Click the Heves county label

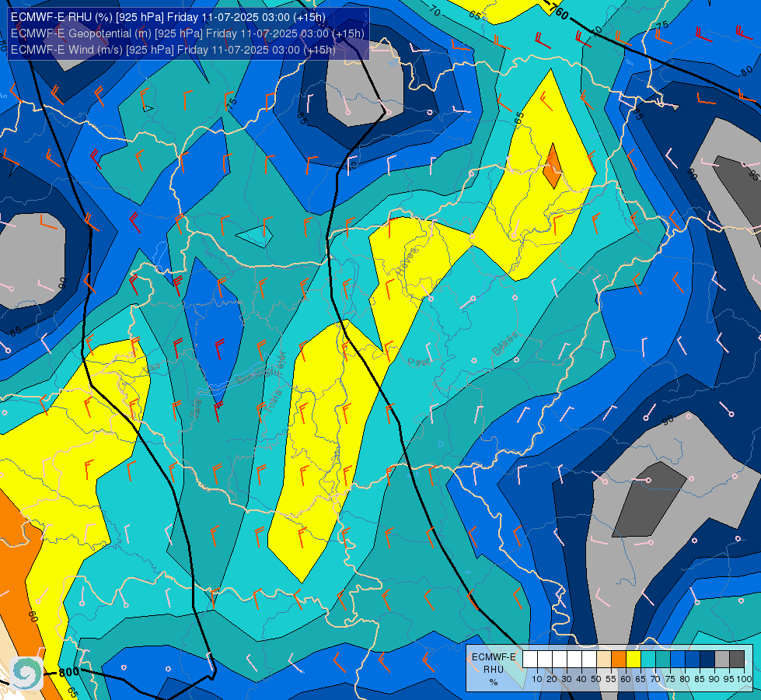(x=407, y=262)
